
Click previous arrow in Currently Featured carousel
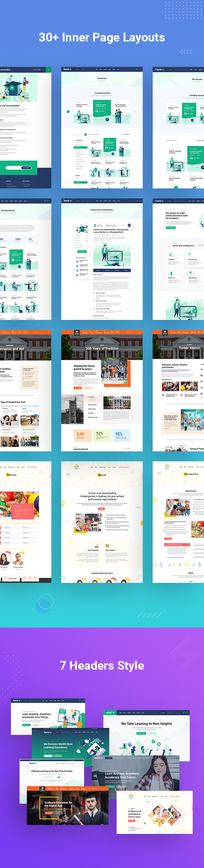[x=68, y=112]
